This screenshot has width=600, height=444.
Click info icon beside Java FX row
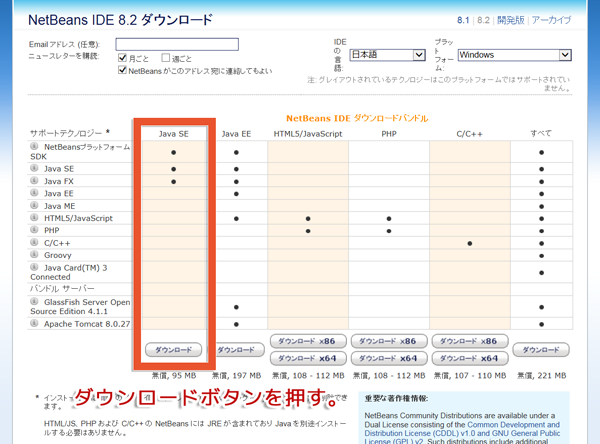(34, 181)
